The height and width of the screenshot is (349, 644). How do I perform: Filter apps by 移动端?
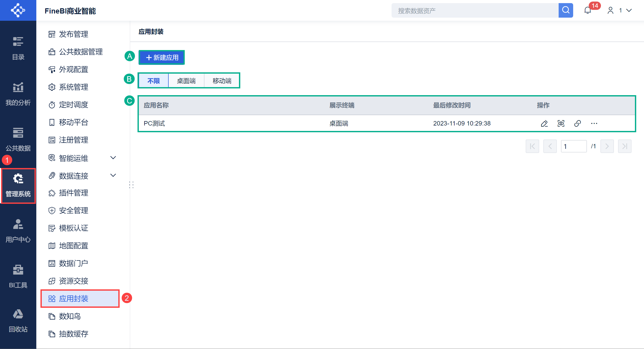[x=222, y=81]
